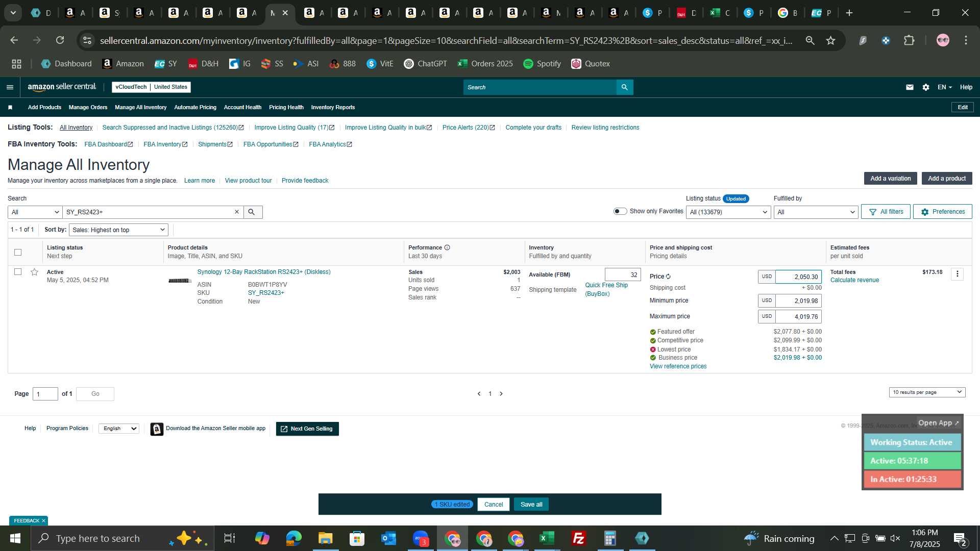
Task: Open Automate Pricing menu item
Action: pyautogui.click(x=195, y=107)
